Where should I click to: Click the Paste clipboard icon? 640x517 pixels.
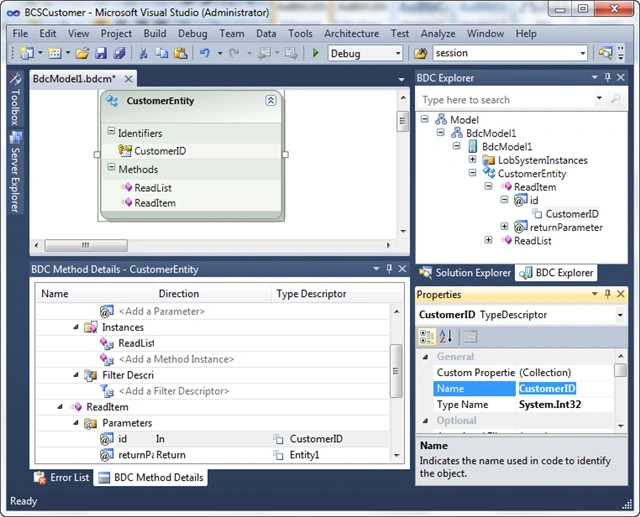[180, 53]
